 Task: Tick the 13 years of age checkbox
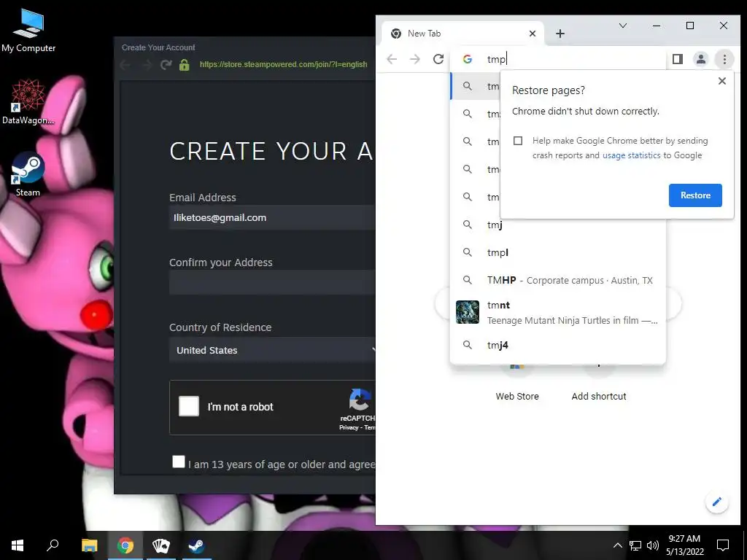tap(179, 462)
